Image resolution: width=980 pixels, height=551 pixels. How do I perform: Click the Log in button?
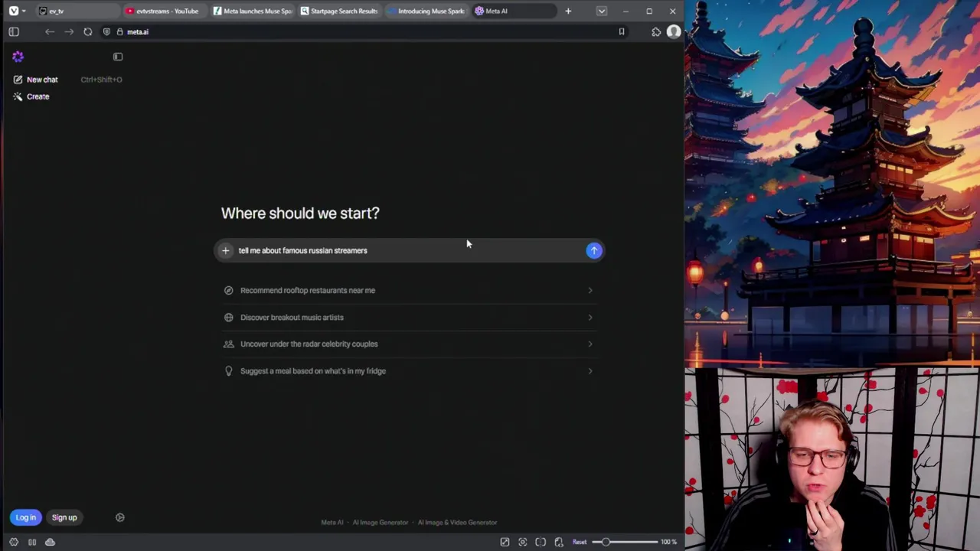[25, 517]
